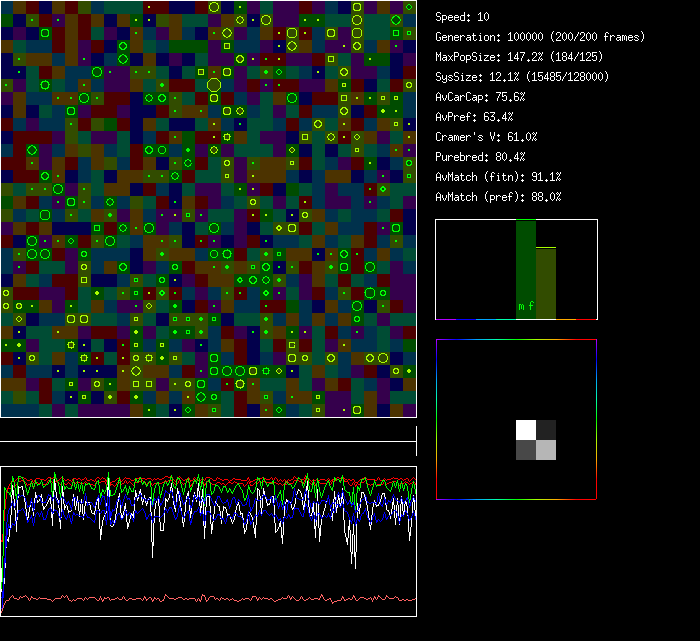The width and height of the screenshot is (700, 641).
Task: Click the 'm' label in the bar chart
Action: pyautogui.click(x=521, y=306)
